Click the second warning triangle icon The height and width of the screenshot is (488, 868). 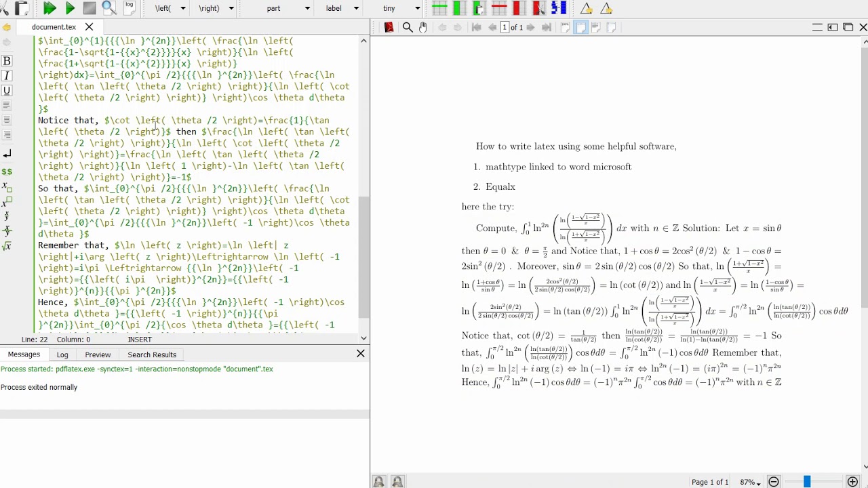pos(606,8)
